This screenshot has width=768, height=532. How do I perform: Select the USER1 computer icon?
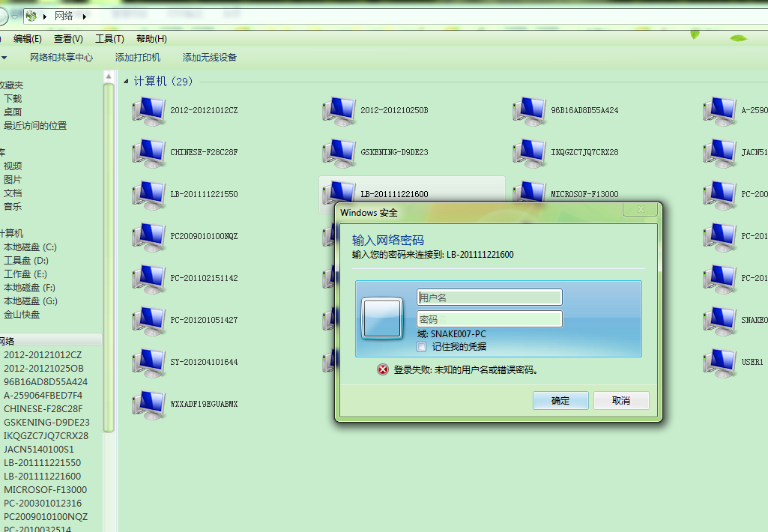[x=719, y=363]
